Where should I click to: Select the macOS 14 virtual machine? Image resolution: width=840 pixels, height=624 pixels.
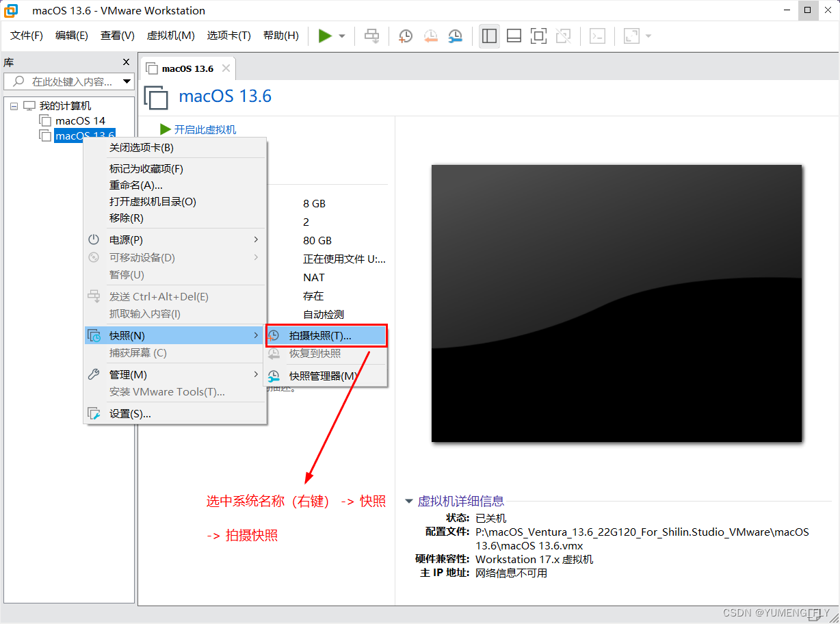coord(80,121)
